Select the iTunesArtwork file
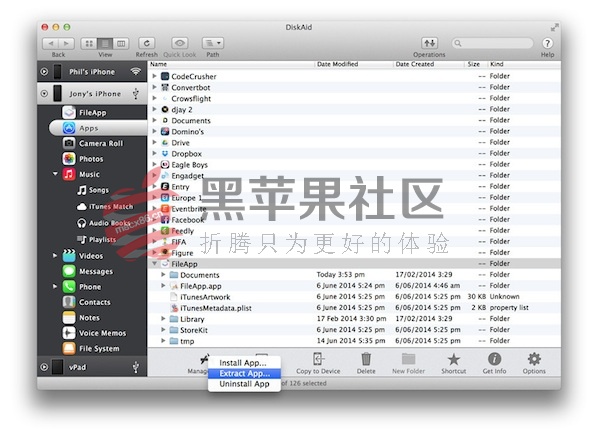 pos(354,297)
